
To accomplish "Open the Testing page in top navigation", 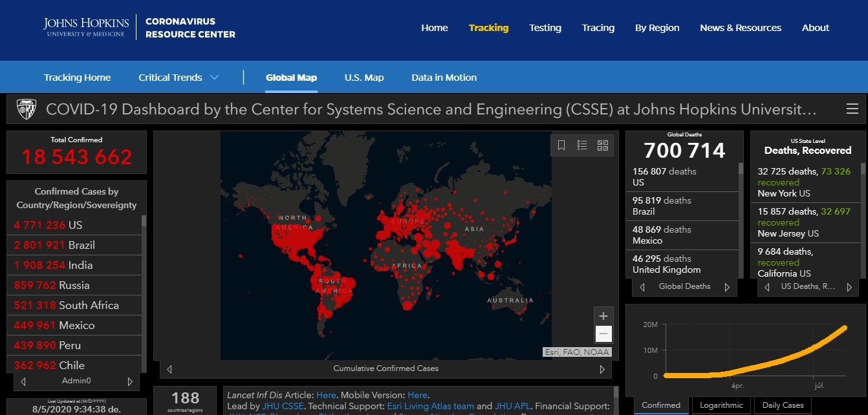I will click(545, 28).
